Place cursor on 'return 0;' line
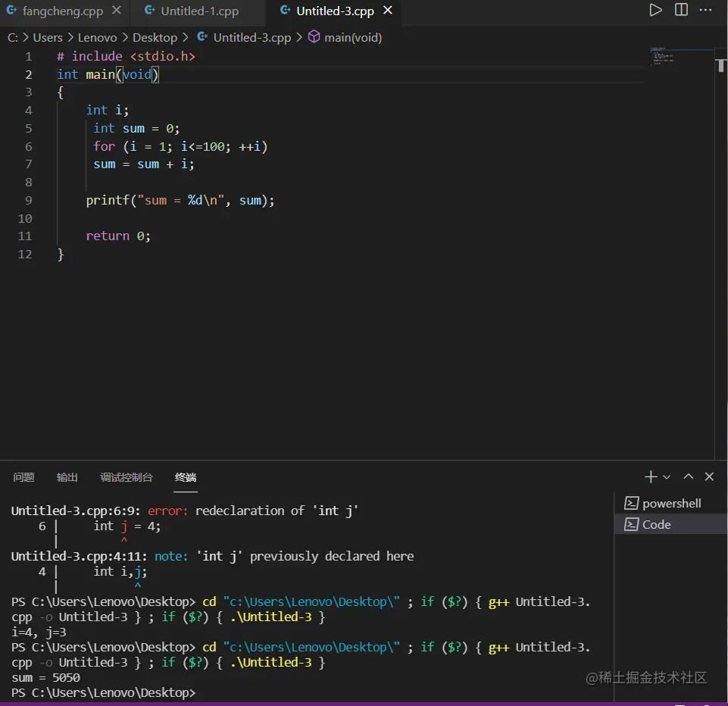The height and width of the screenshot is (706, 728). coord(118,236)
